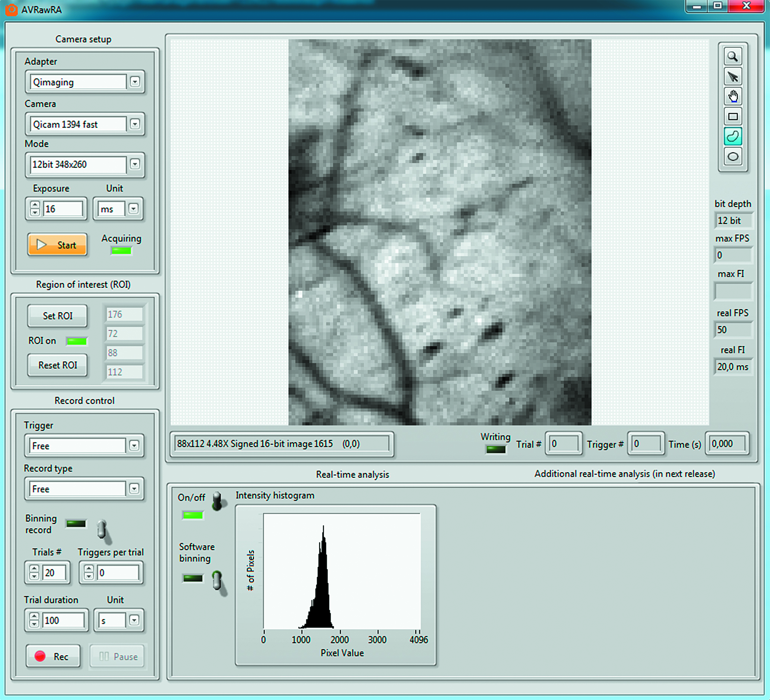Viewport: 770px width, 700px height.
Task: Toggle the Binning record switch
Action: (102, 529)
